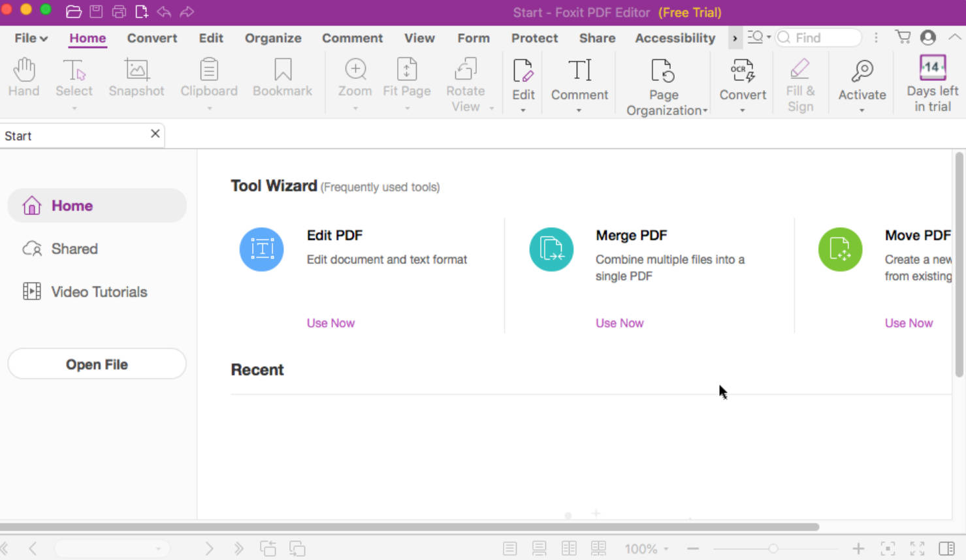Enable facing pages view mode

(x=569, y=548)
